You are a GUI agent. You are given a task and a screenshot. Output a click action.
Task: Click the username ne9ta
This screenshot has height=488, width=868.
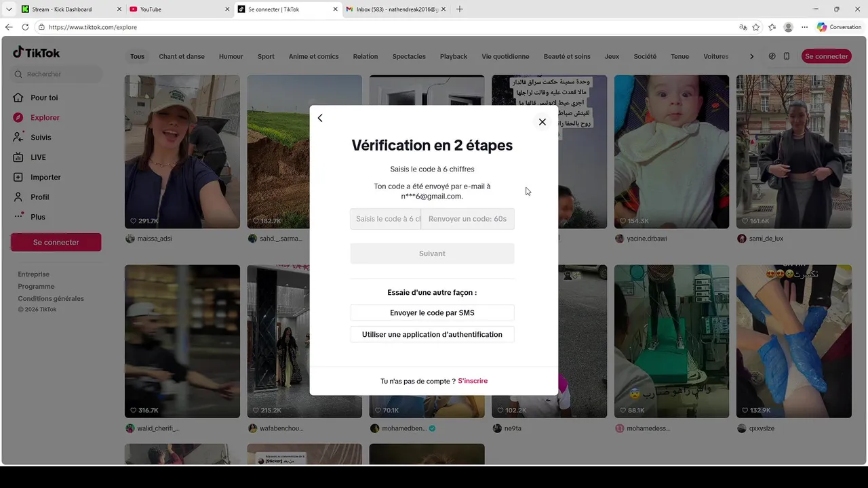pyautogui.click(x=513, y=428)
